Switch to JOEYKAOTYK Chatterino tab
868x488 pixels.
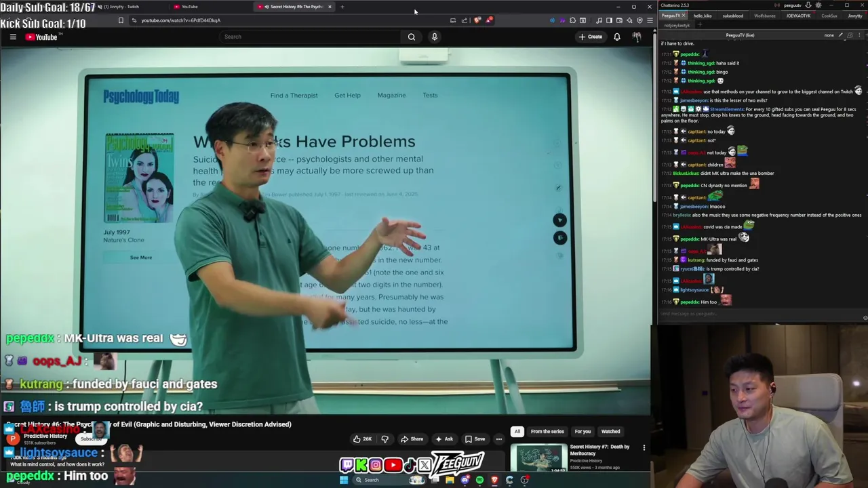tap(798, 16)
